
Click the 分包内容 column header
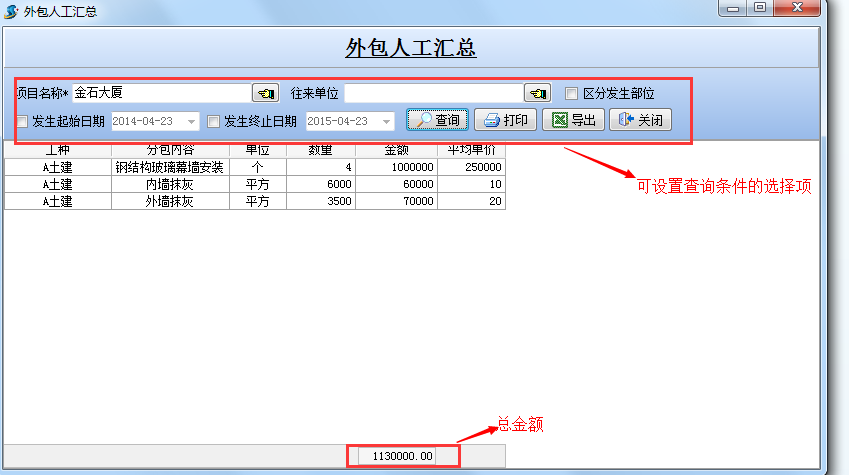click(170, 151)
